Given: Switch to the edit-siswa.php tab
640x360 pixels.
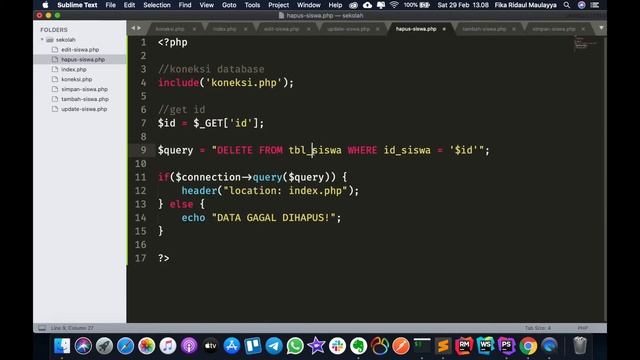Looking at the screenshot, I should (x=281, y=29).
